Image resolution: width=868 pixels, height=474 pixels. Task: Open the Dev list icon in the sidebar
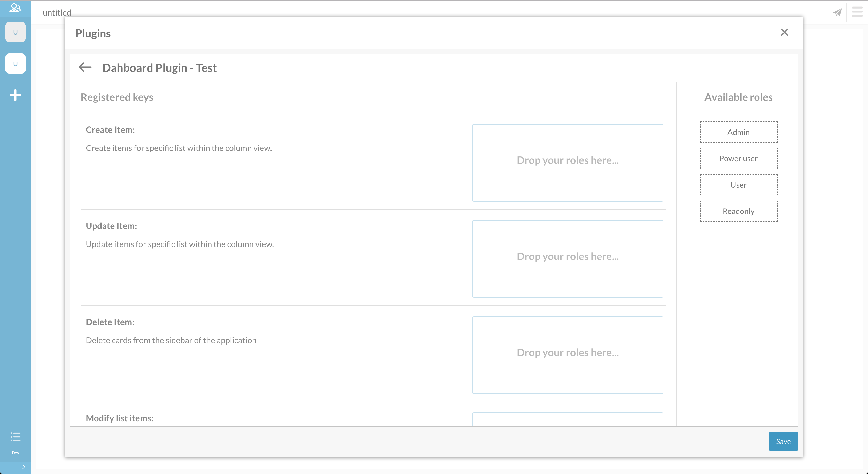point(15,437)
